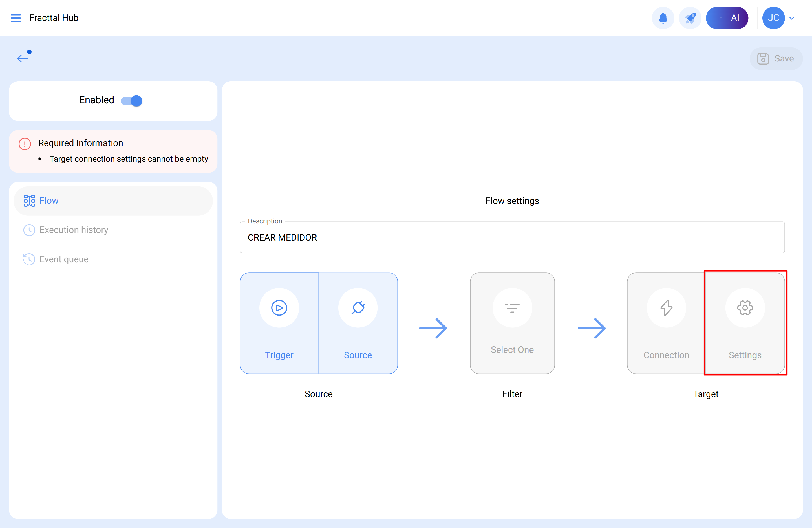This screenshot has width=812, height=528.
Task: Open the JC account dropdown
Action: (792, 18)
